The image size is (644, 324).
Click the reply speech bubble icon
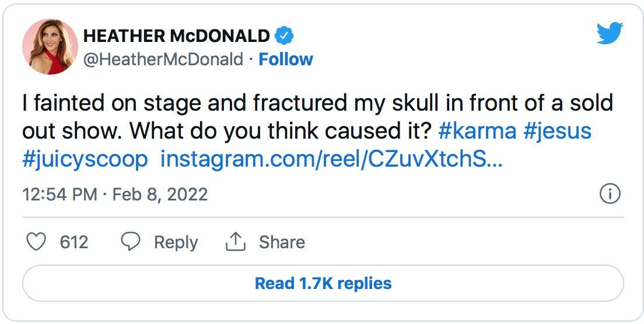(x=130, y=242)
